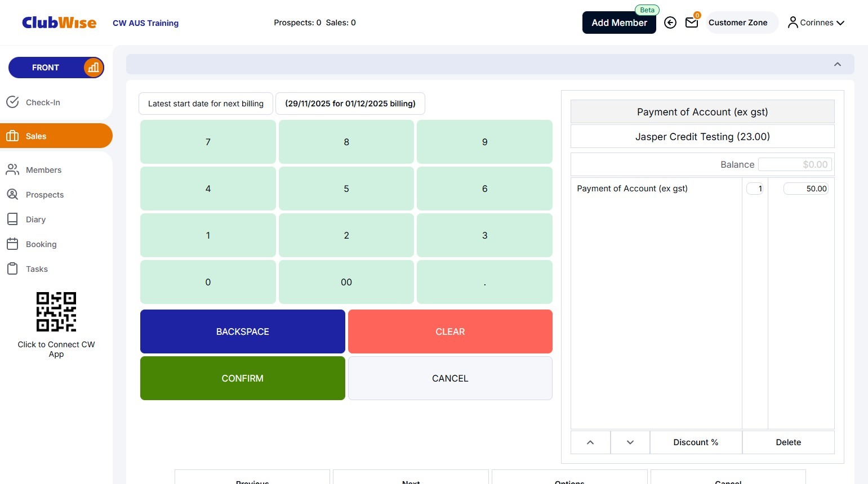Tap keypad number 6

[484, 189]
